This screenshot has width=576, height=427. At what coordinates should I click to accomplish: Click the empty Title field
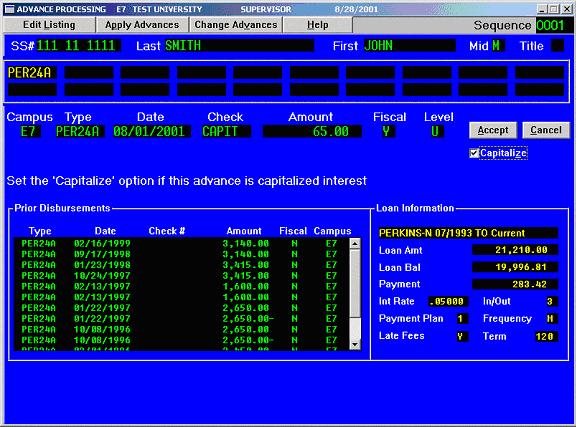(x=558, y=46)
